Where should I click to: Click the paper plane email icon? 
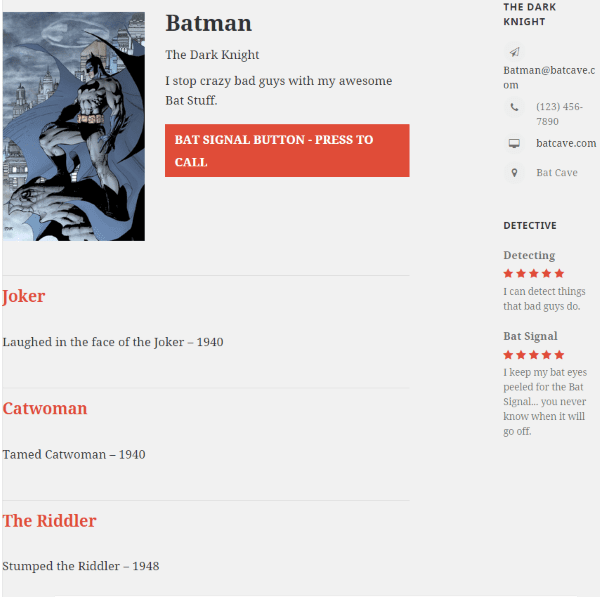pos(514,52)
